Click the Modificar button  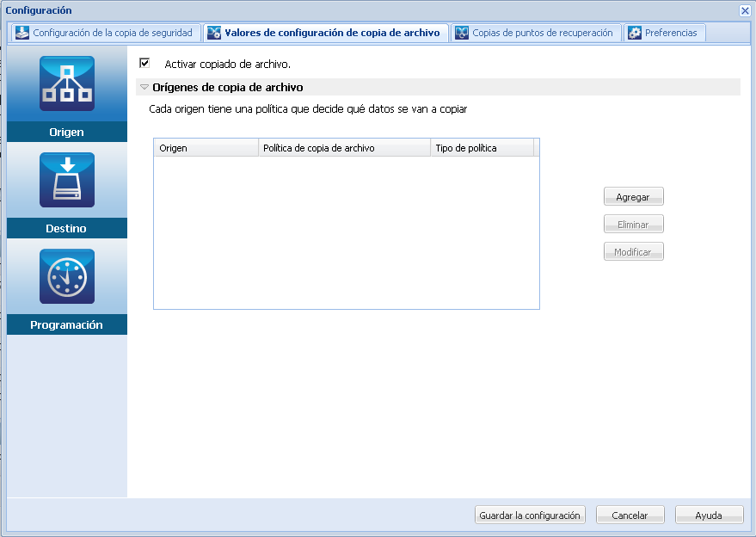(x=633, y=251)
